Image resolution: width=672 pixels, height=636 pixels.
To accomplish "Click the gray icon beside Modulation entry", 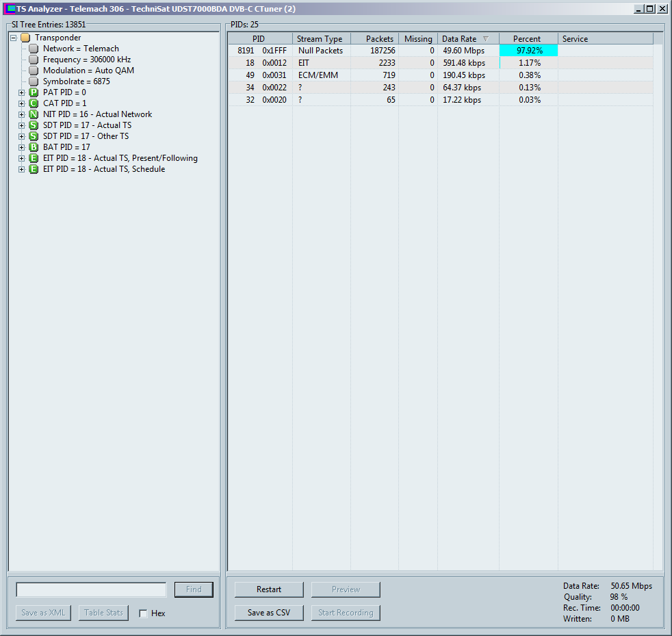I will pyautogui.click(x=34, y=71).
